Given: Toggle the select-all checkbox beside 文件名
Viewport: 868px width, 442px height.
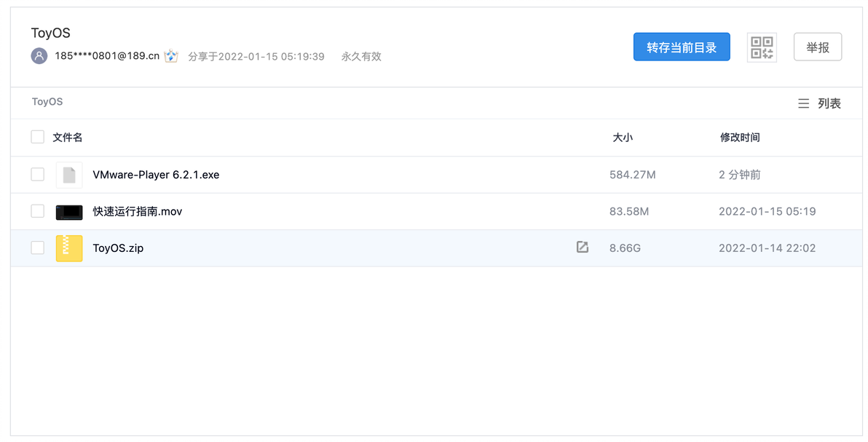Looking at the screenshot, I should [x=38, y=137].
